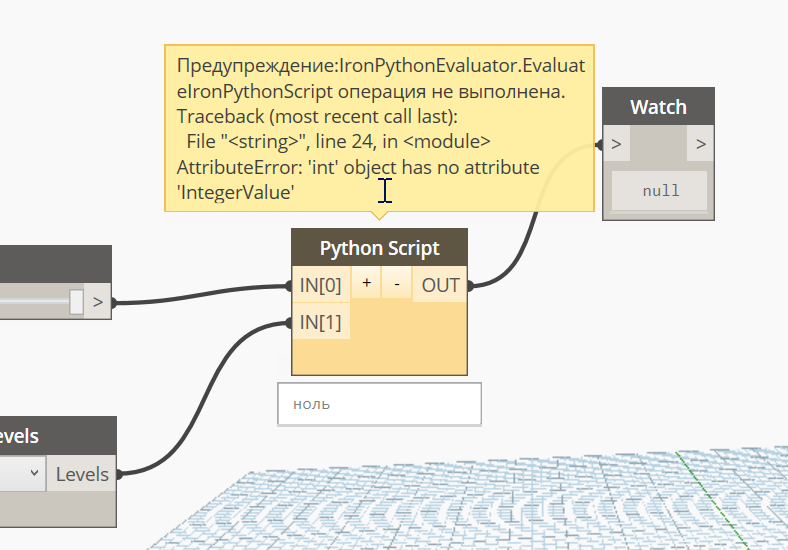This screenshot has width=788, height=550.
Task: Click the Watch node output port arrow
Action: (701, 144)
